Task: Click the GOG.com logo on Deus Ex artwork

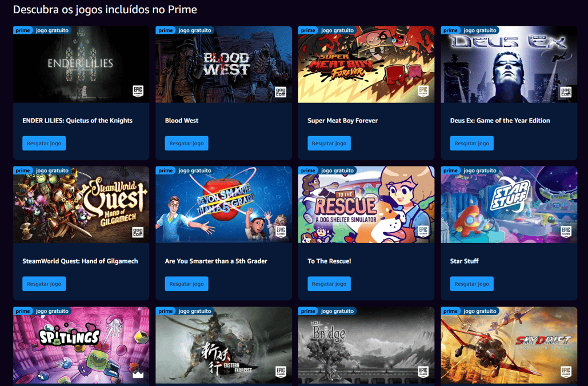Action: click(566, 91)
